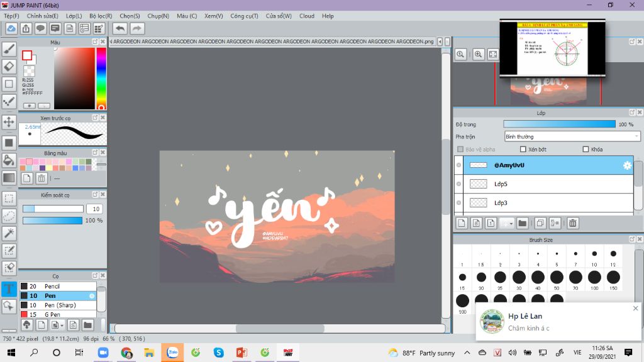Open PowerPoint from the taskbar

point(241,353)
